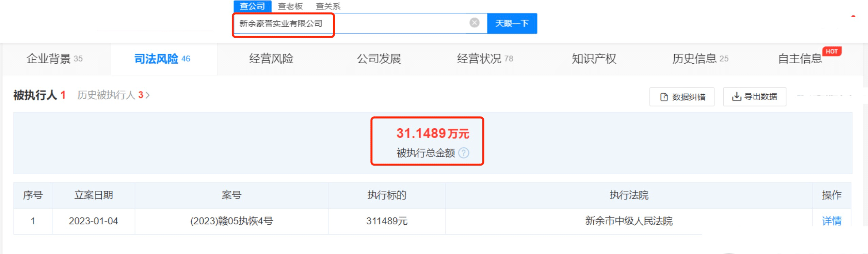Click the 新余市中级人民法院 court cell
The image size is (868, 254).
[629, 221]
